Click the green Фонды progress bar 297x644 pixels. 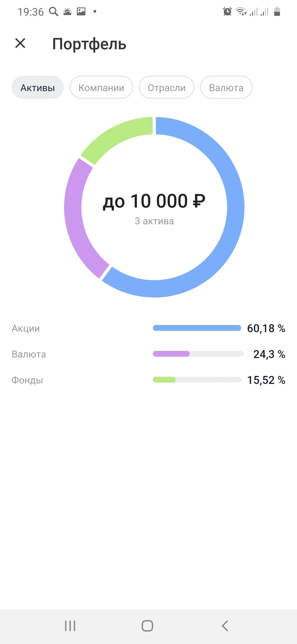pyautogui.click(x=164, y=380)
